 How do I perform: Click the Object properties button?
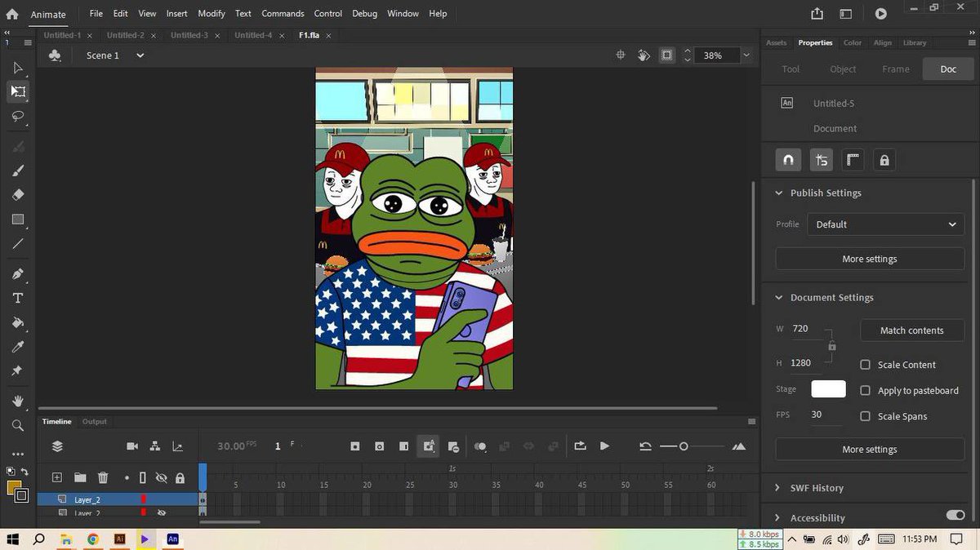[x=843, y=69]
